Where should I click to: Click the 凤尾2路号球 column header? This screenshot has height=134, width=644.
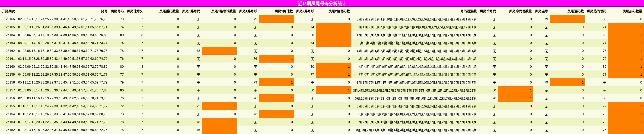305,11
